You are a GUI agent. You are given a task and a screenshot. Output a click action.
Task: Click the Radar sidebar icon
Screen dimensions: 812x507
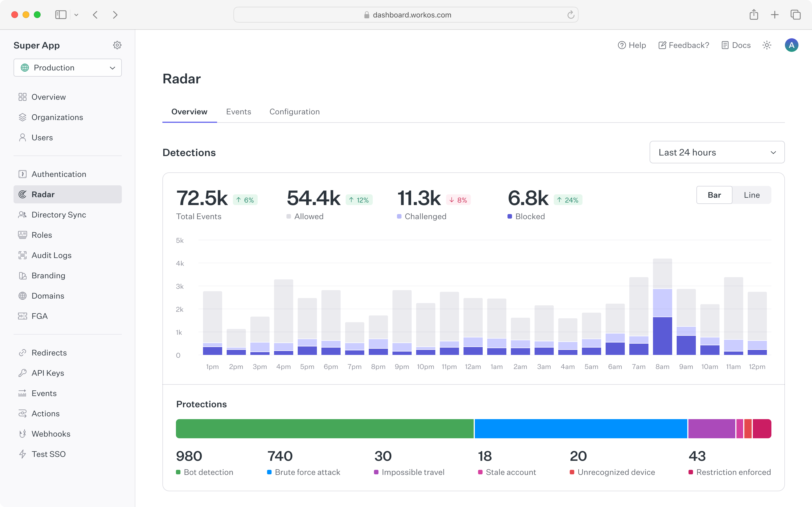23,194
